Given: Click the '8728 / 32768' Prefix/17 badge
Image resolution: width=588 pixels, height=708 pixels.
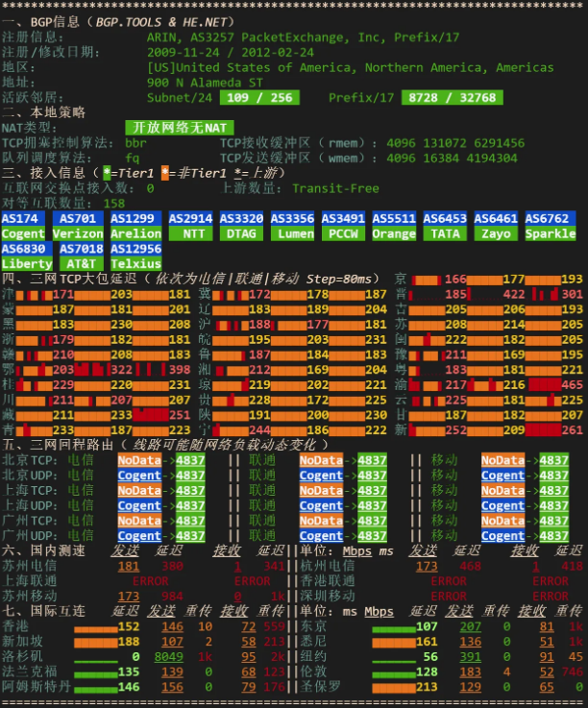Looking at the screenshot, I should [453, 98].
